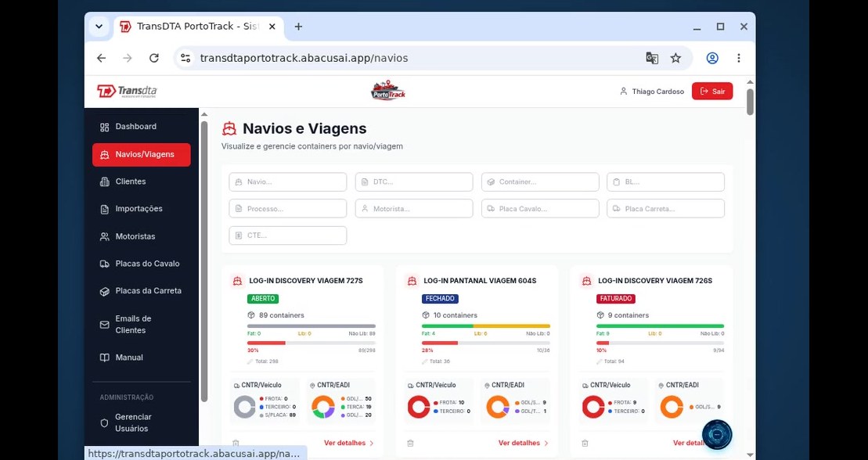Click the page vertical scrollbar thumb
Viewport: 868px width, 460px height.
[x=750, y=102]
